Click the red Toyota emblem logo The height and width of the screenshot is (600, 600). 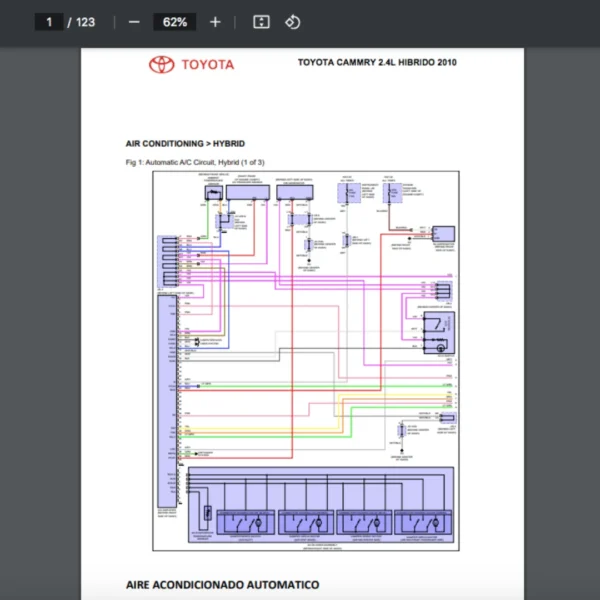click(x=161, y=65)
